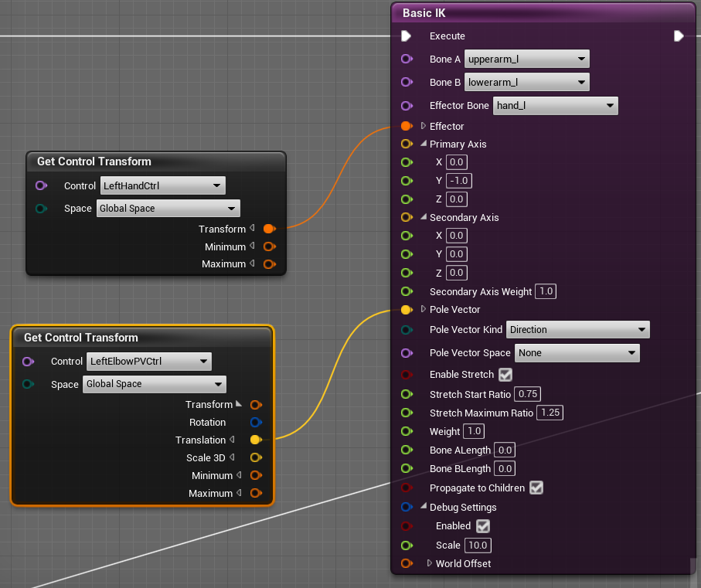Viewport: 701px width, 588px height.
Task: Expand the Effector pin
Action: tap(423, 126)
